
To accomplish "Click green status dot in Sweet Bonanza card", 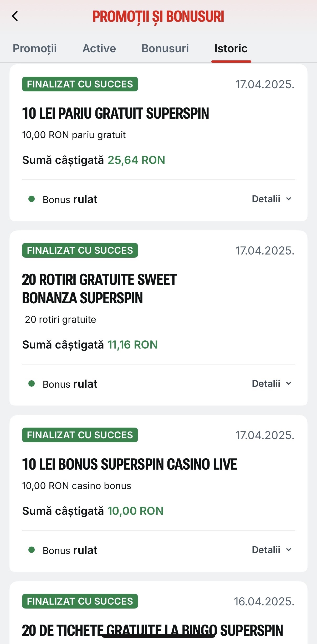I will click(x=32, y=384).
